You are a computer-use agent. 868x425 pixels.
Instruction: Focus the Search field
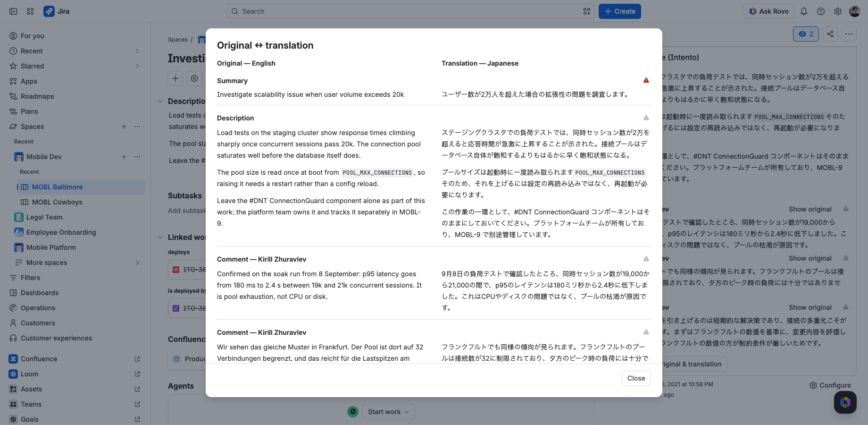tap(410, 11)
